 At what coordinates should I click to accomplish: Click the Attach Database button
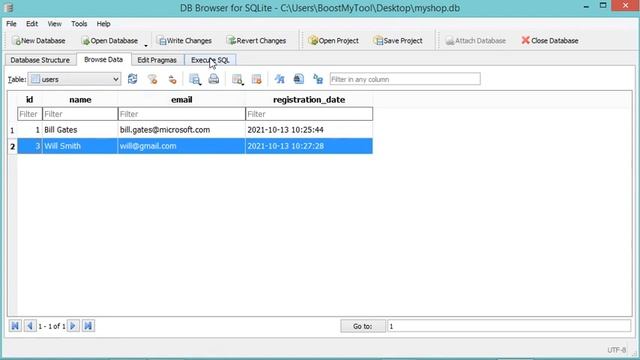pyautogui.click(x=476, y=40)
